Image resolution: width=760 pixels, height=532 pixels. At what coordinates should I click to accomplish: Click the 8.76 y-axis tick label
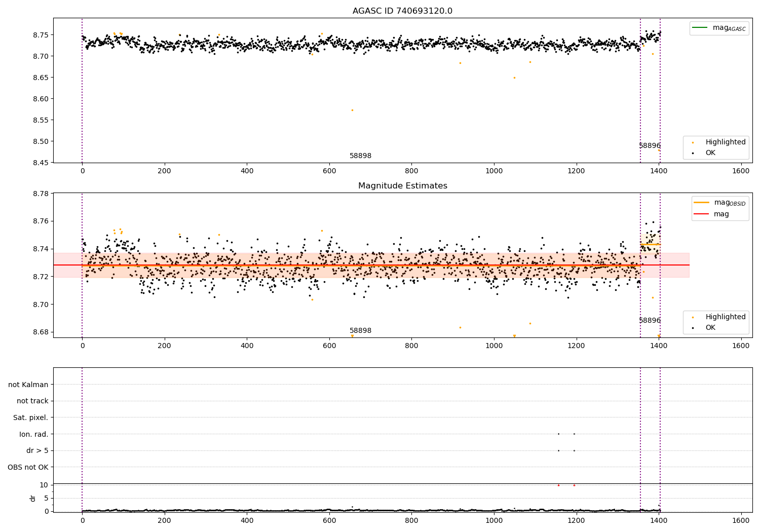[x=40, y=221]
